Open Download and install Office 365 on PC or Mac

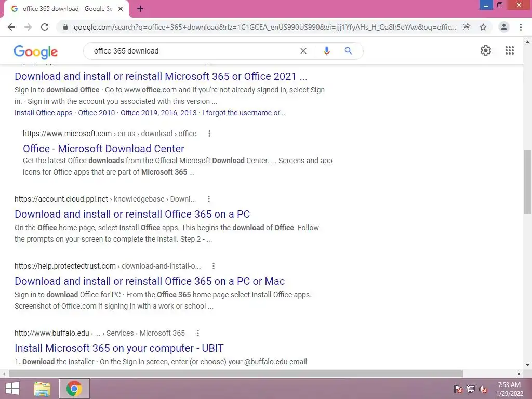[150, 281]
